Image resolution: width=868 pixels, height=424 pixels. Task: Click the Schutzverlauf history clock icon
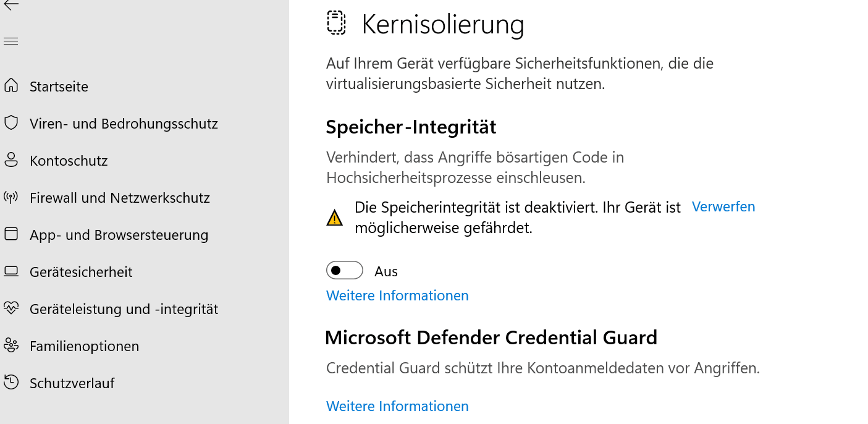[11, 383]
